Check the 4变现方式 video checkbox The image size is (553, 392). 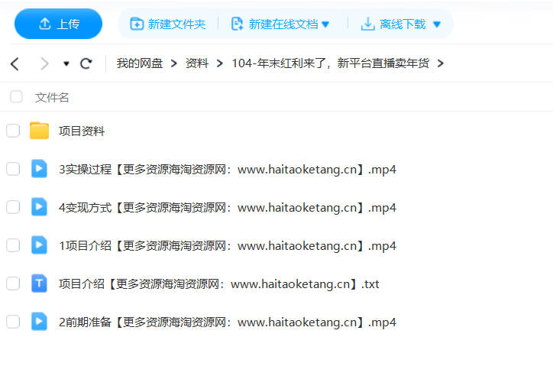(13, 207)
